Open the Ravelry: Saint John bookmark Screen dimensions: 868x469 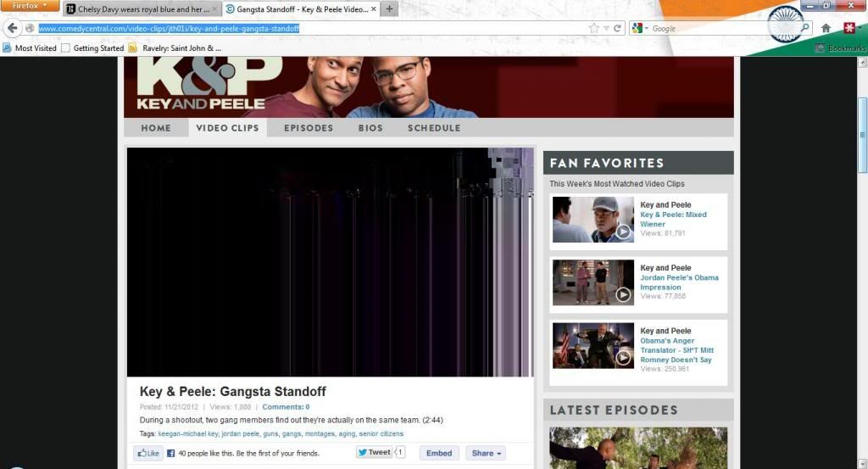pyautogui.click(x=175, y=48)
